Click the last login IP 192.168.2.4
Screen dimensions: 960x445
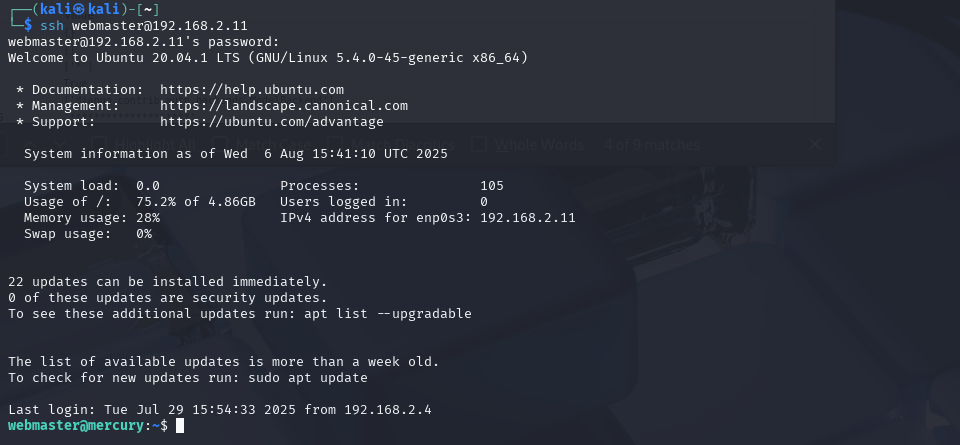(388, 409)
